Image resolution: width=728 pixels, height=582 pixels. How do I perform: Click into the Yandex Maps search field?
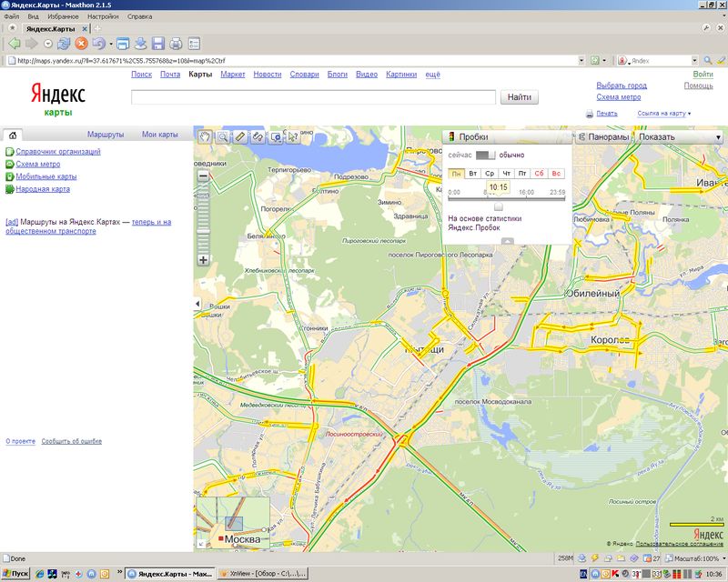[x=313, y=97]
